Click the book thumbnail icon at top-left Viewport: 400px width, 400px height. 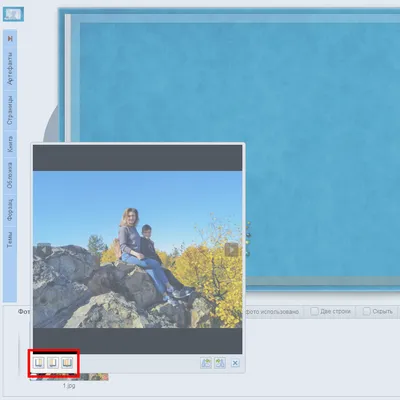click(x=13, y=14)
